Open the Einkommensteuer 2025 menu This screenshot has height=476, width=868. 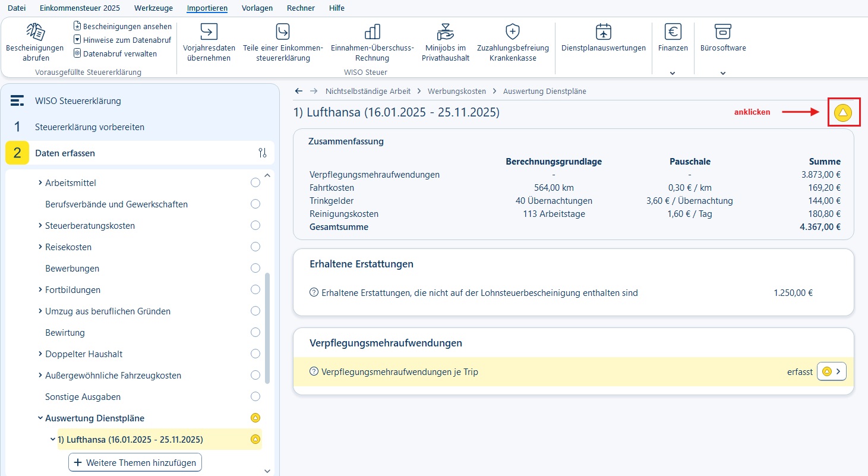click(80, 8)
